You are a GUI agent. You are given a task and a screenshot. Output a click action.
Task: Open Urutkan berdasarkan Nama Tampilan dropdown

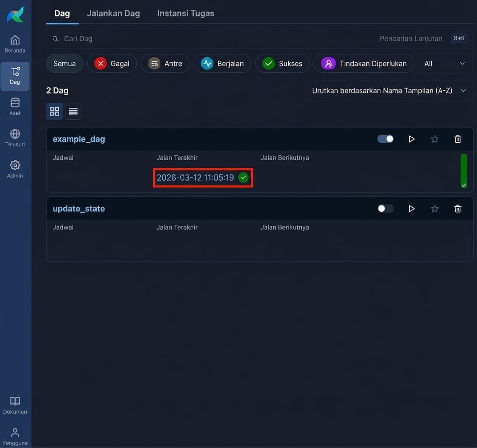coord(389,91)
